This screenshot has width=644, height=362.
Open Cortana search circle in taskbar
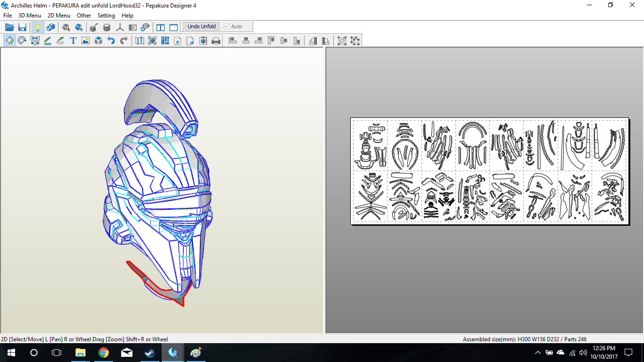33,353
